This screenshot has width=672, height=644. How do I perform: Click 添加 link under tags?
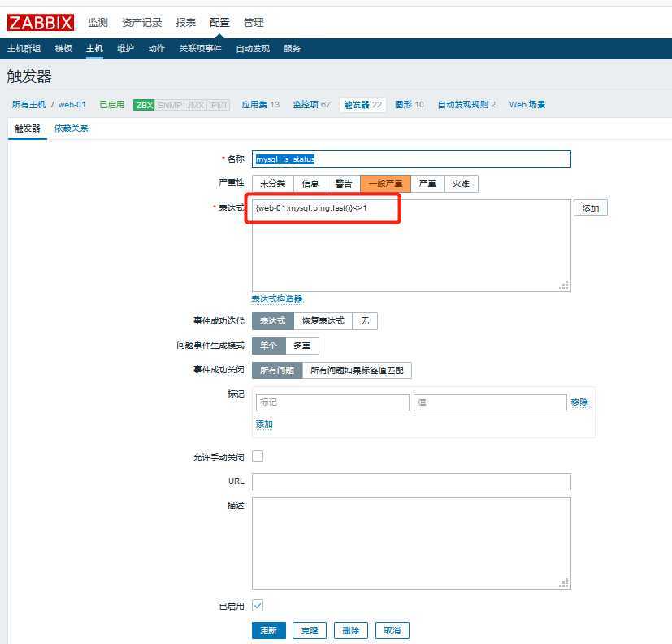click(x=264, y=424)
